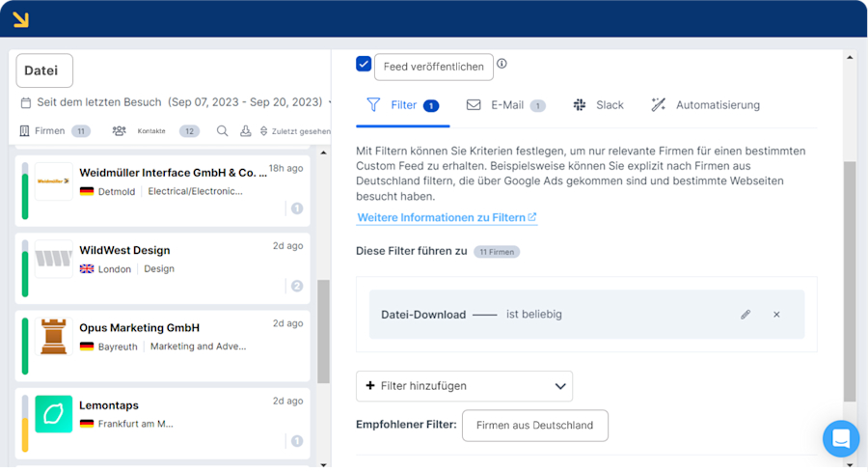Click 'Electrical/Electronic...' industry text on Weidmüller card
Viewport: 868px width, 472px height.
(x=196, y=191)
